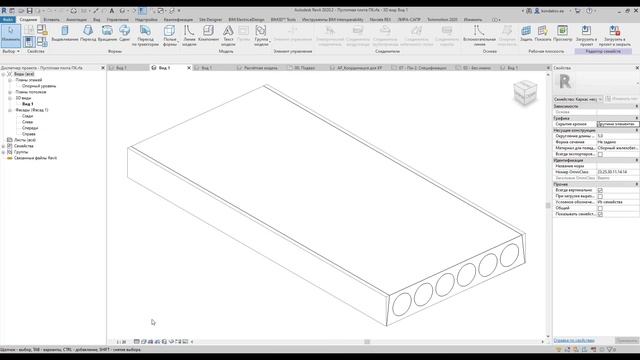Screen dimensions: 640x360
Task: Open the Void Forms (Полые формы) tool
Action: (169, 35)
